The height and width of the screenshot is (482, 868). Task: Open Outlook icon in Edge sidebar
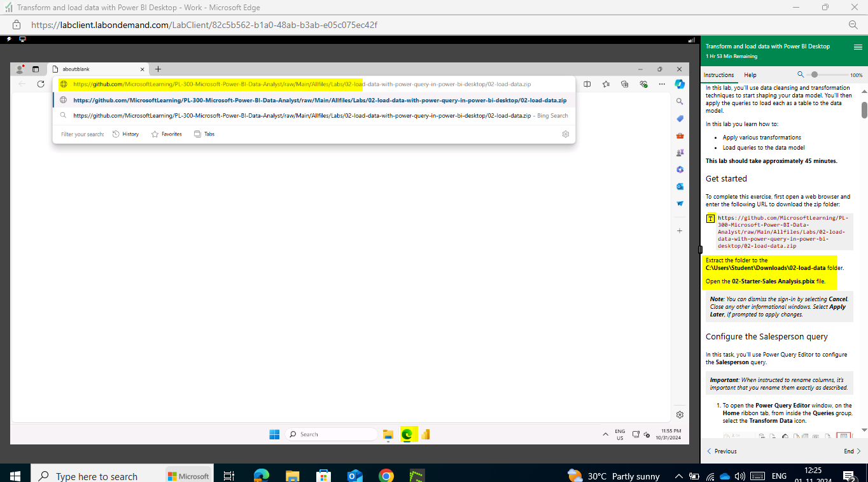coord(680,187)
